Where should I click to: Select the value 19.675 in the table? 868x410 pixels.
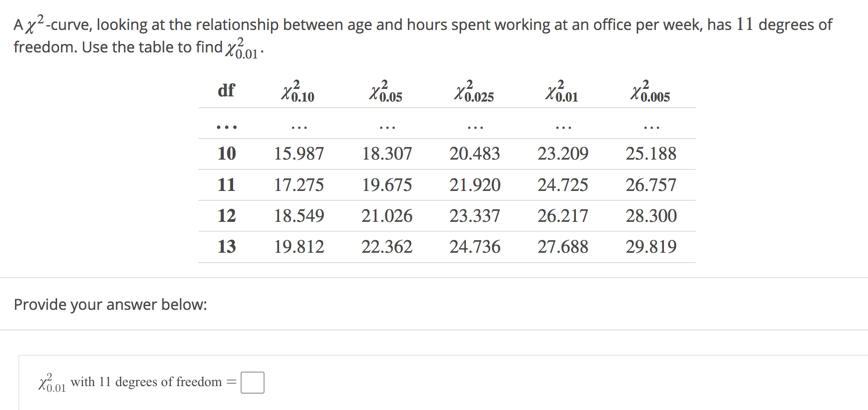(x=387, y=185)
